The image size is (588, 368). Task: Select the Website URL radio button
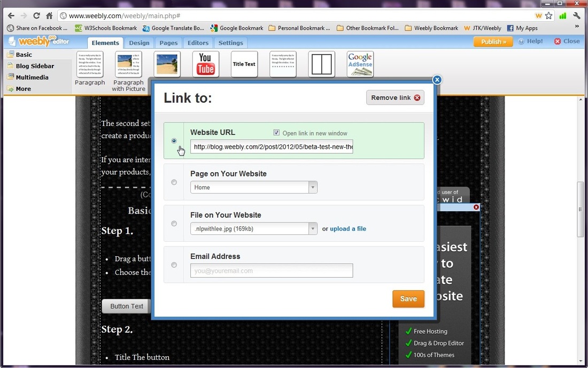pos(174,141)
